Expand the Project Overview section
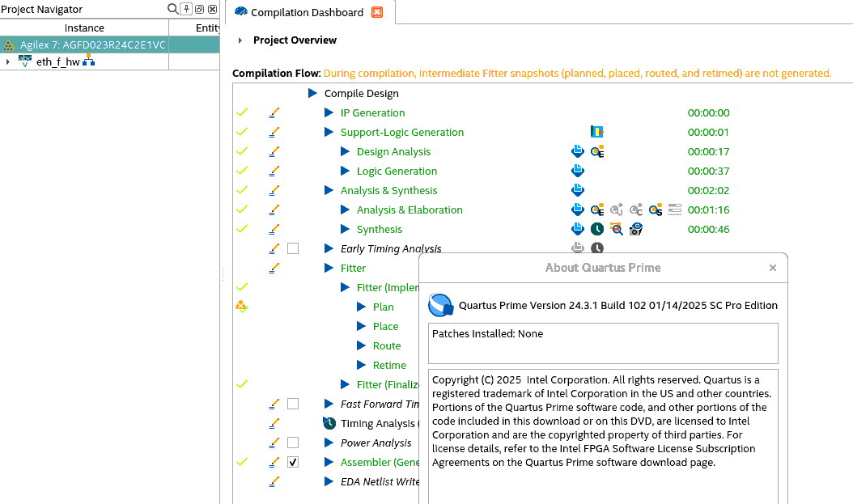Screen dimensions: 853x504 (x=240, y=40)
